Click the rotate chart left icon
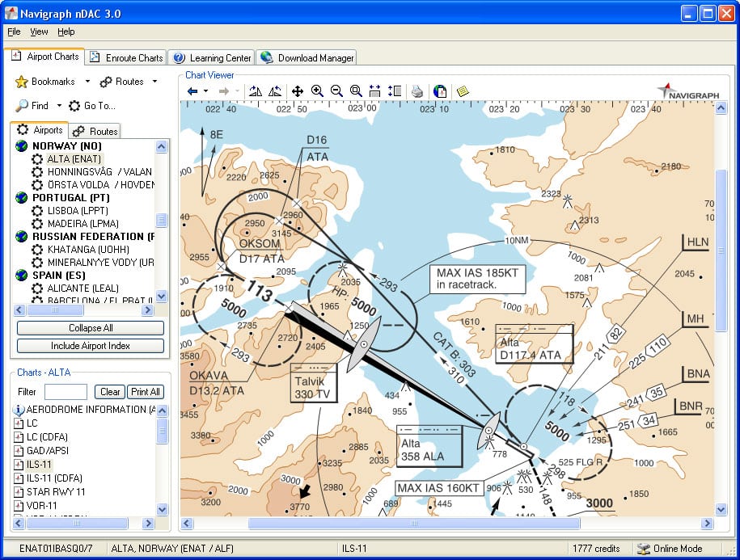 pyautogui.click(x=256, y=91)
